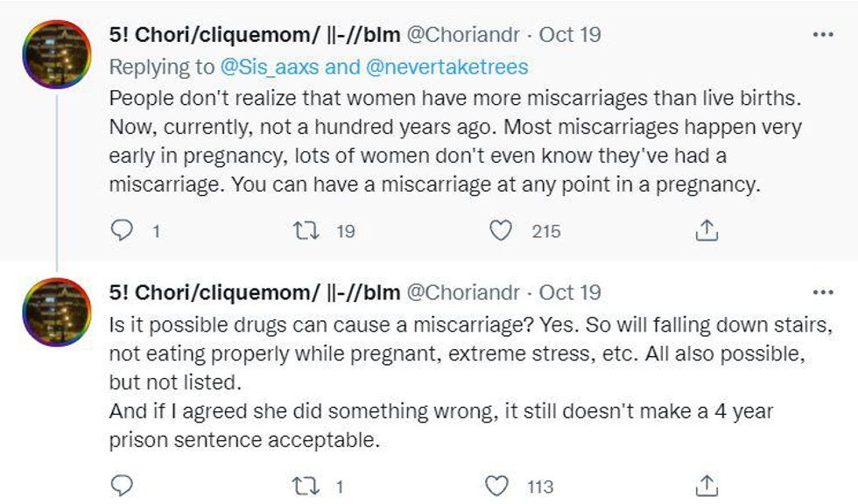858x504 pixels.
Task: Open the first tweet's Oct 19 timestamp
Action: pyautogui.click(x=570, y=35)
